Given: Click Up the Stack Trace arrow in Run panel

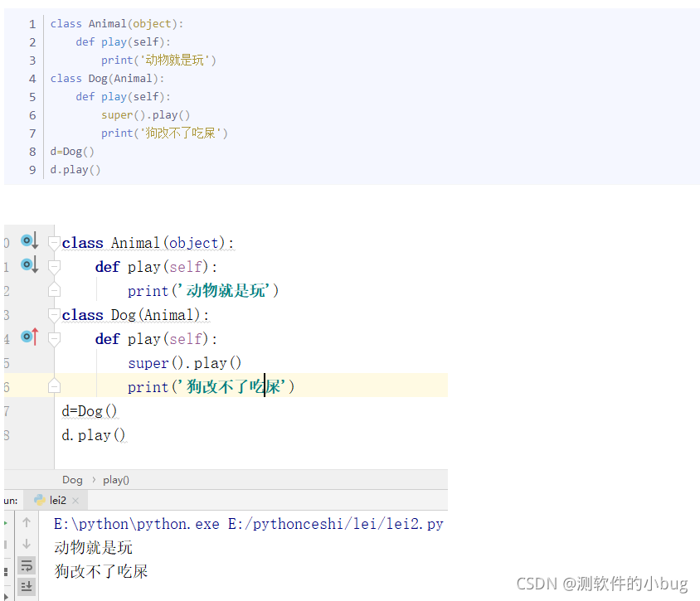Looking at the screenshot, I should pos(27,522).
